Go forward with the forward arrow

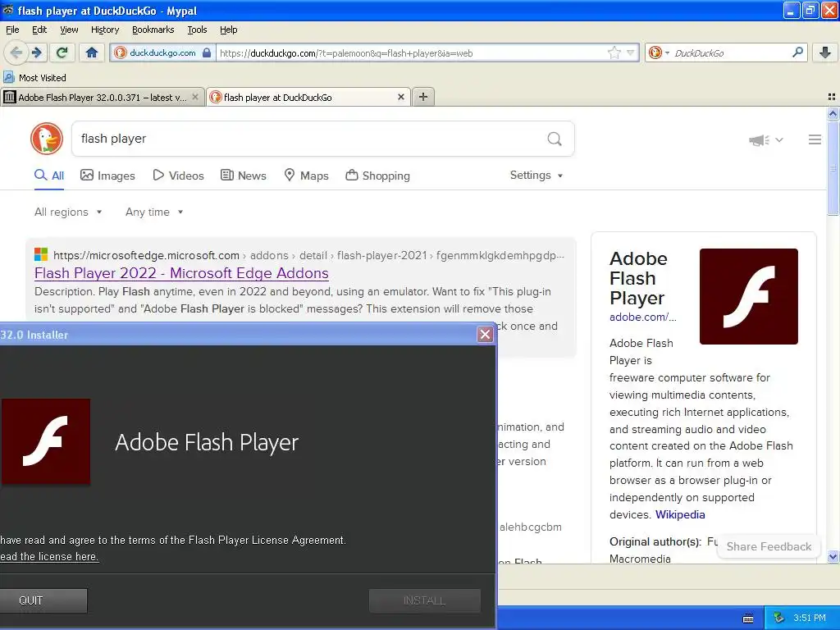[x=37, y=52]
